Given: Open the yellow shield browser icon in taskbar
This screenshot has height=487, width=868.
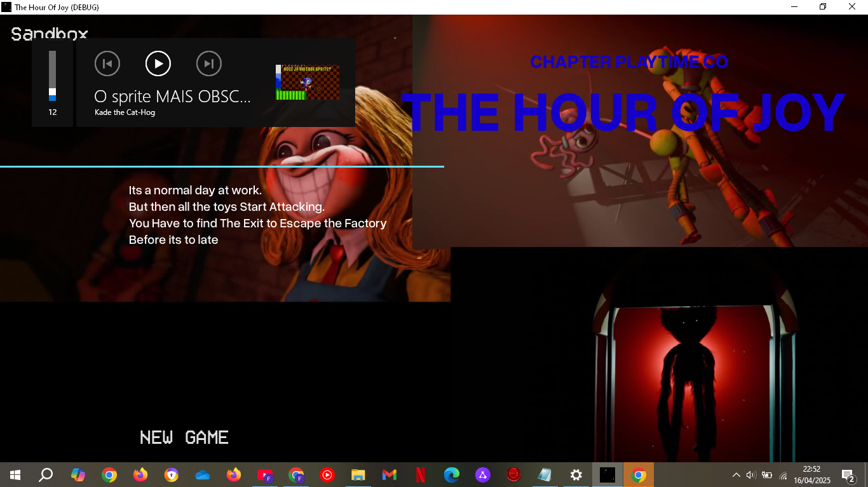Looking at the screenshot, I should click(172, 475).
